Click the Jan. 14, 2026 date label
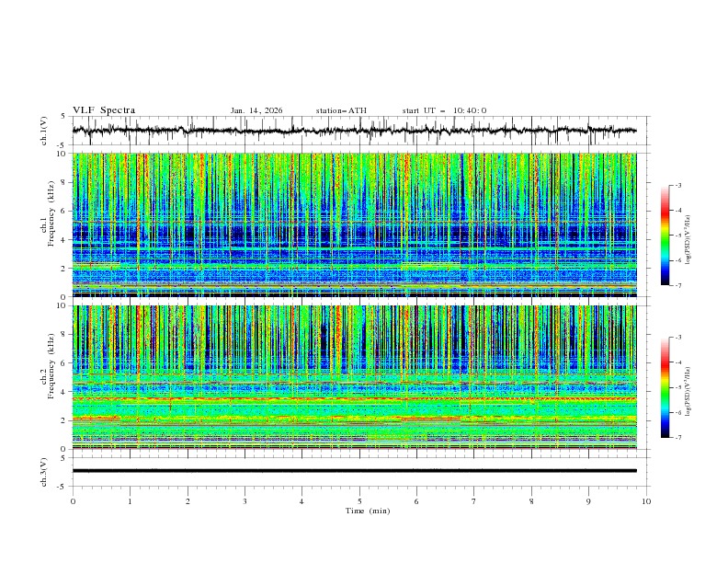 256,110
